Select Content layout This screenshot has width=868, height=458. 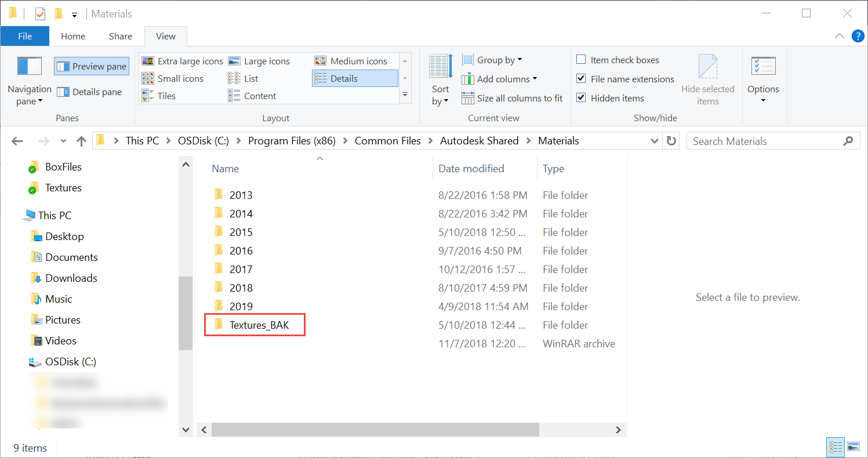click(x=252, y=96)
